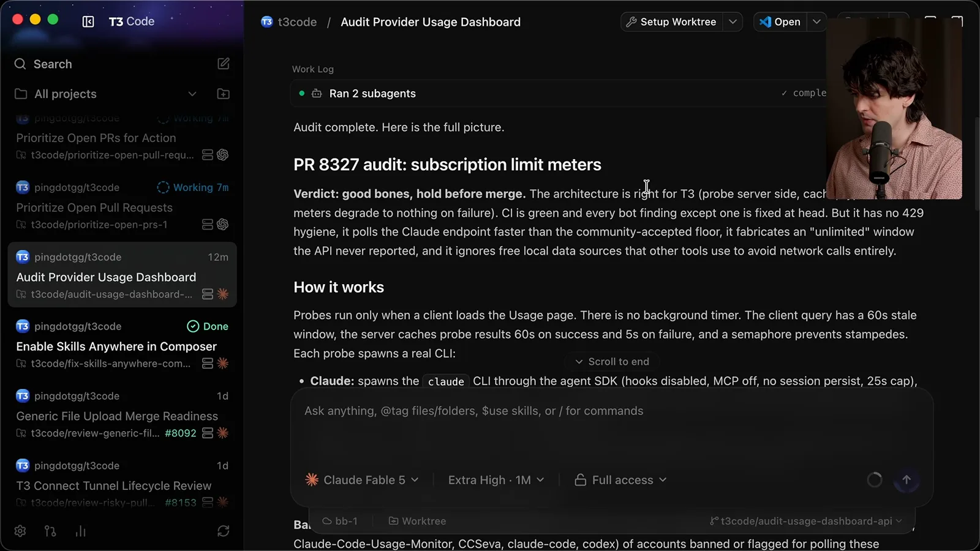Click the #8153 pull request link

click(x=181, y=503)
